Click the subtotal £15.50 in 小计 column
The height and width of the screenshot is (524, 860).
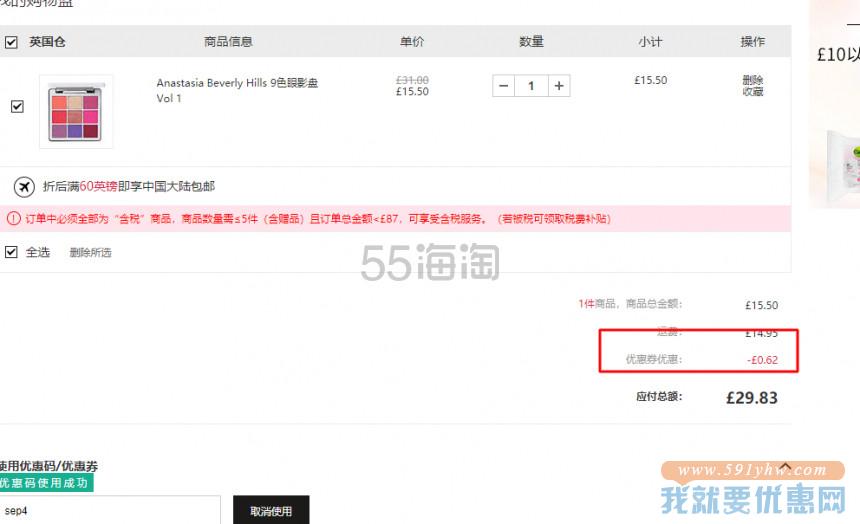650,80
